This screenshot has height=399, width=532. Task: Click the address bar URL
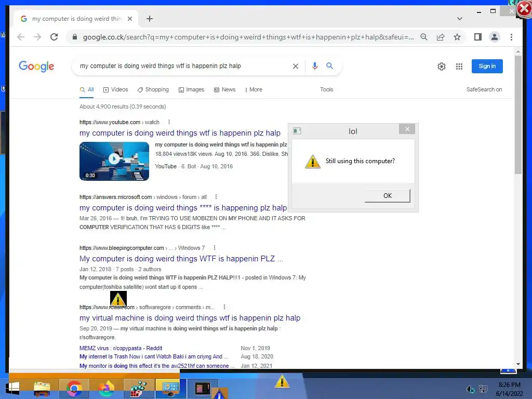(248, 37)
